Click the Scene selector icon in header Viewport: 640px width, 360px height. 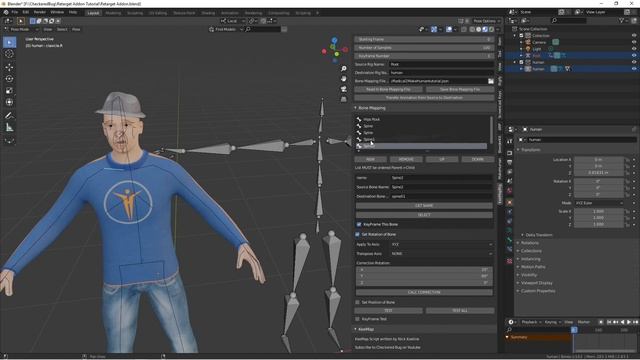pos(512,12)
